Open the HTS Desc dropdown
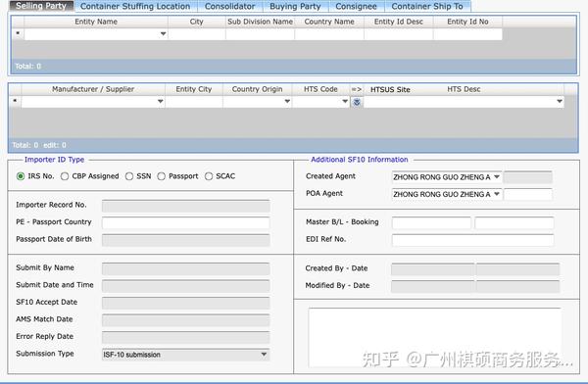Image resolution: width=588 pixels, height=384 pixels. pyautogui.click(x=560, y=102)
